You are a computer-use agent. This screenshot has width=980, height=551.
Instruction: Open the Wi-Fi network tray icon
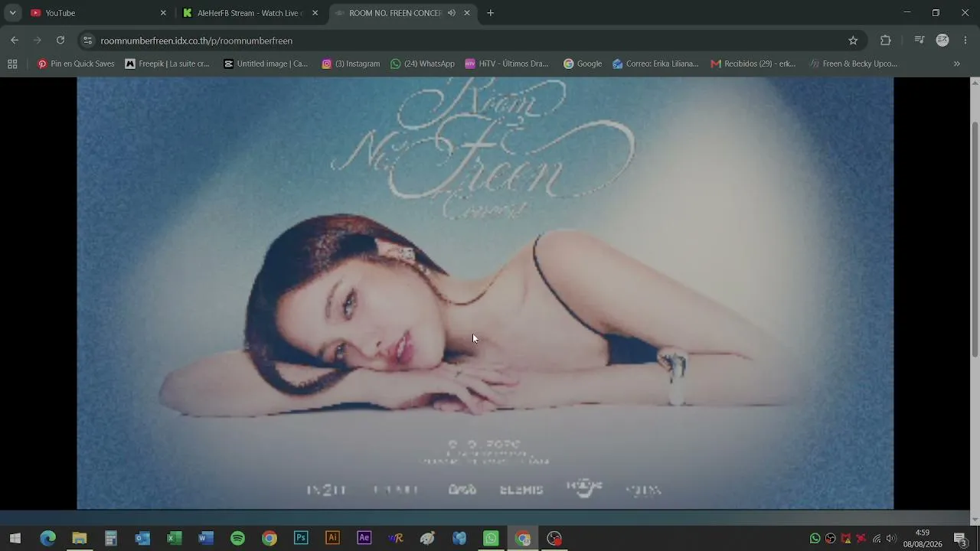click(x=877, y=539)
